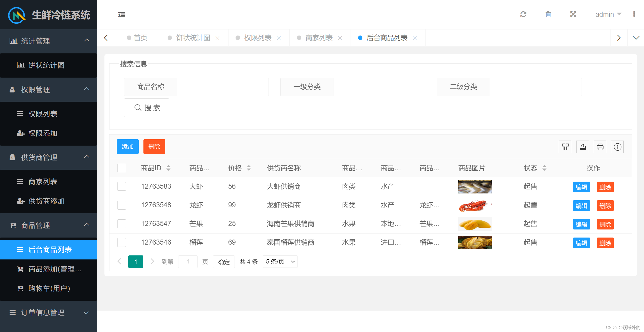Viewport: 644px width, 332px height.
Task: Select the checkbox for 大虾 row
Action: tap(121, 186)
